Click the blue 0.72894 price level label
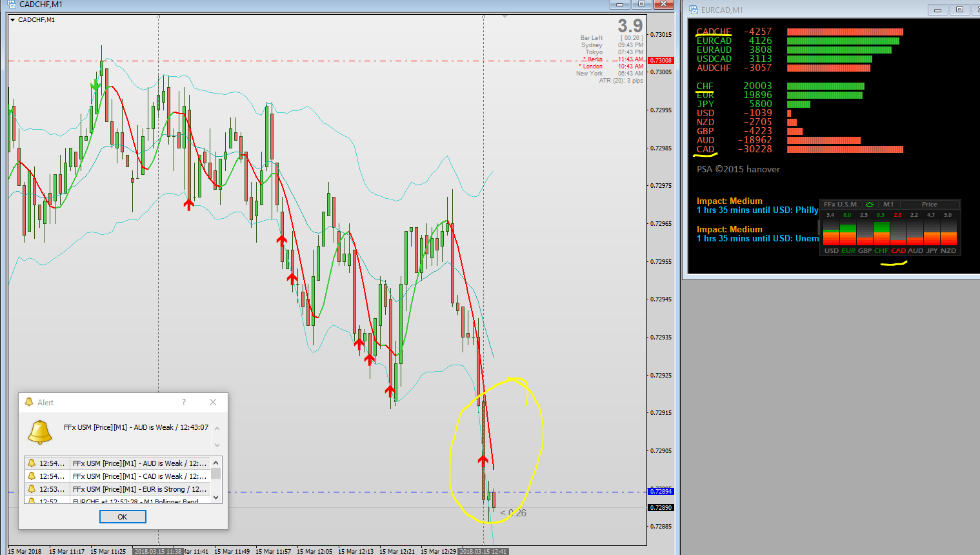Screen dimensions: 980x555 (661, 492)
